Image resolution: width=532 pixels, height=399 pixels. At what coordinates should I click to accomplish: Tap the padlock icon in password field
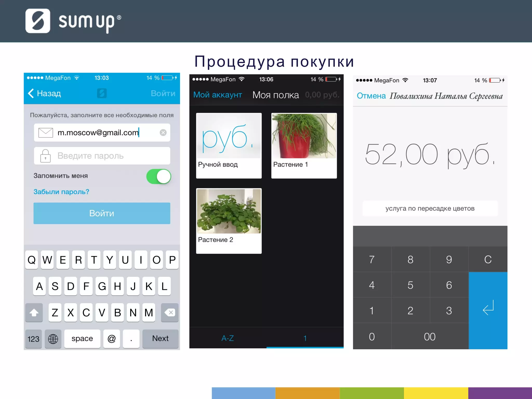click(x=45, y=156)
